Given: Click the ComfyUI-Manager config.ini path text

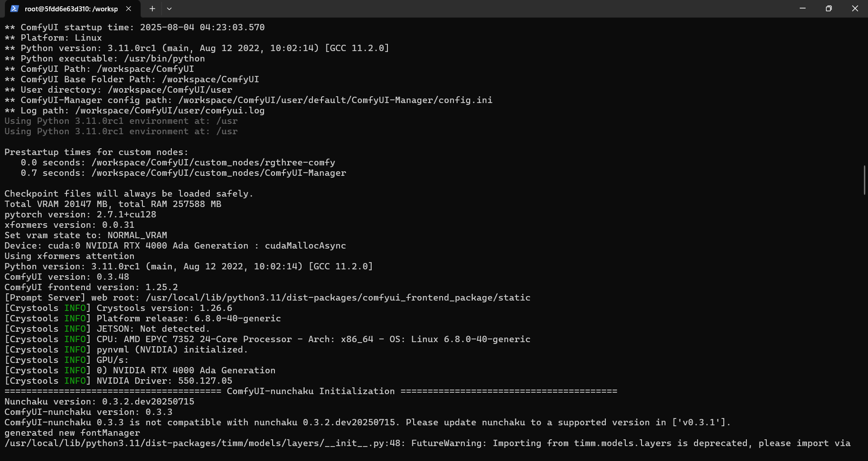Looking at the screenshot, I should tap(335, 100).
